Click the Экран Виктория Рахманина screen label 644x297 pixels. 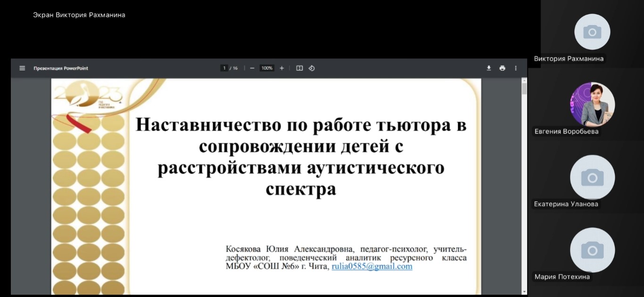point(79,15)
